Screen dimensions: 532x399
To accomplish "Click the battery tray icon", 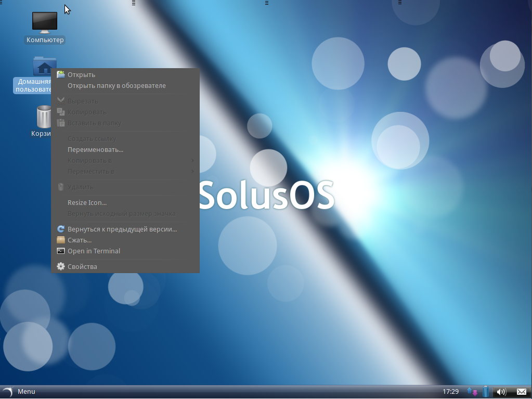I will point(486,391).
